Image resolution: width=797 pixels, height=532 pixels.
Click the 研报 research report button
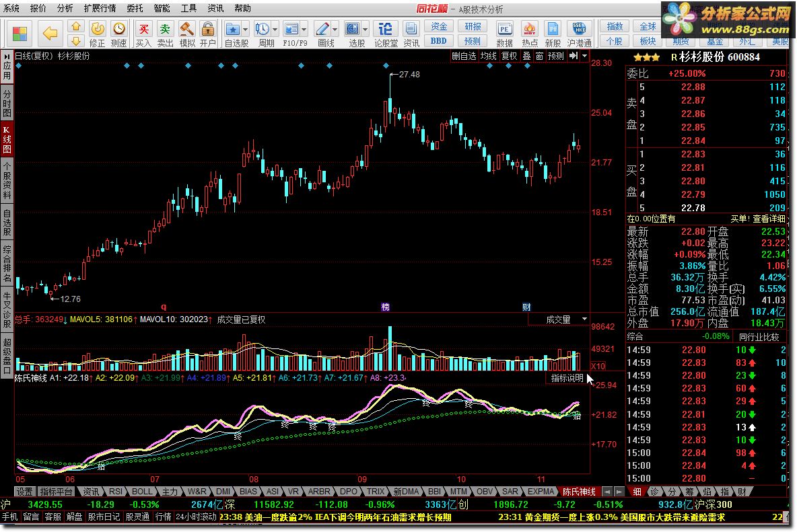[472, 26]
